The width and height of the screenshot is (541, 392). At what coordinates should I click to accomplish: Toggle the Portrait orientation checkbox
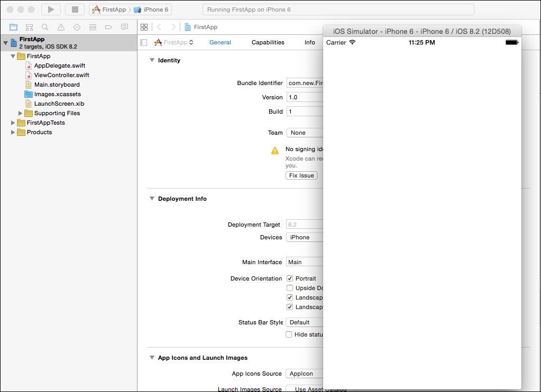(x=290, y=278)
